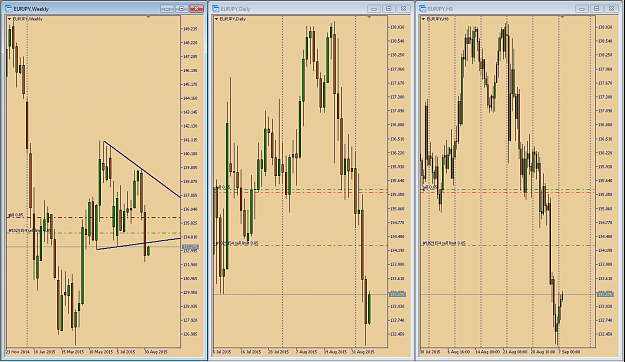Minimize the EURJPY,H8 chart window

tap(582, 8)
